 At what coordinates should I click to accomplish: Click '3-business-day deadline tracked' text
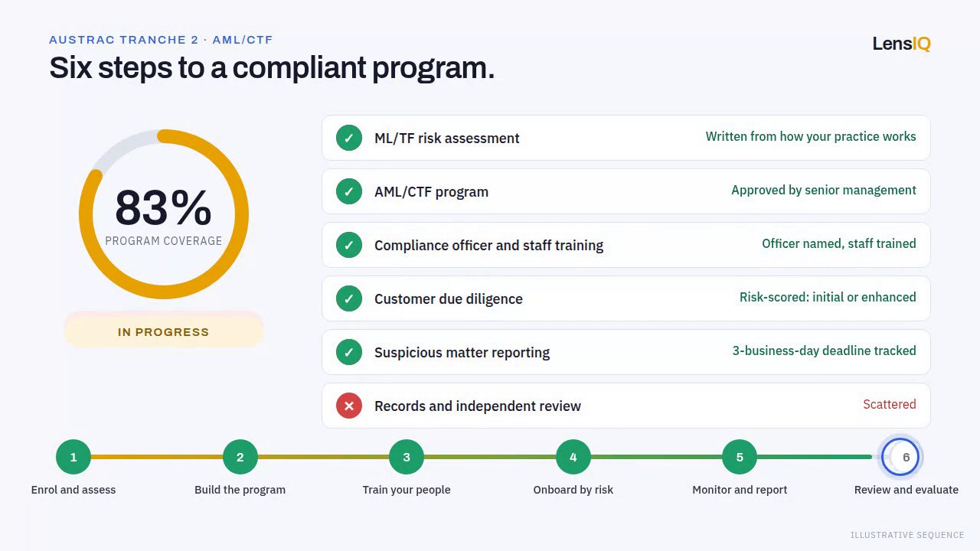tap(825, 350)
